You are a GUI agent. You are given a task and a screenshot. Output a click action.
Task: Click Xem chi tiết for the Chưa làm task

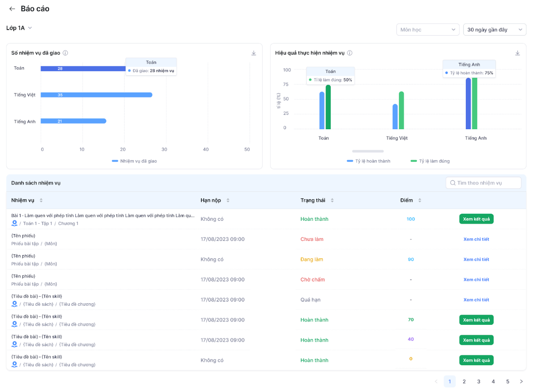476,239
